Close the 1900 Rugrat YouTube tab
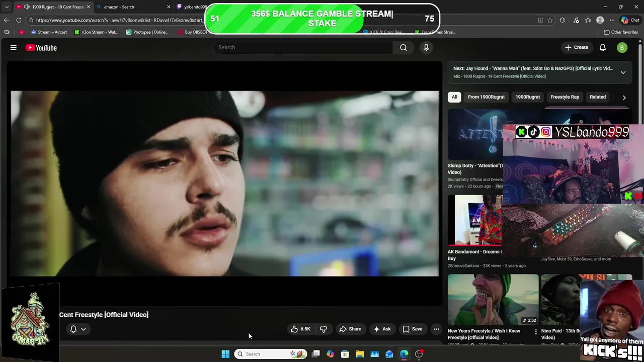644x362 pixels. coord(89,7)
